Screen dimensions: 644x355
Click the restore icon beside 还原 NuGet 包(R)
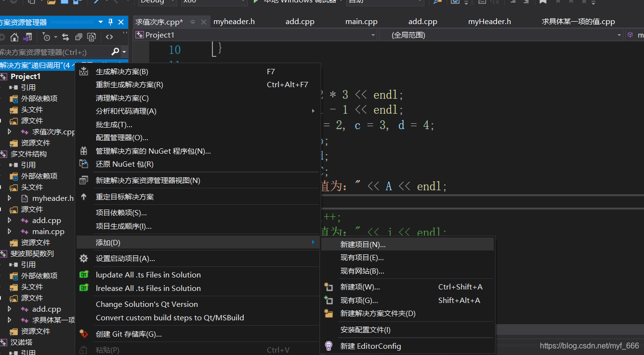point(84,164)
